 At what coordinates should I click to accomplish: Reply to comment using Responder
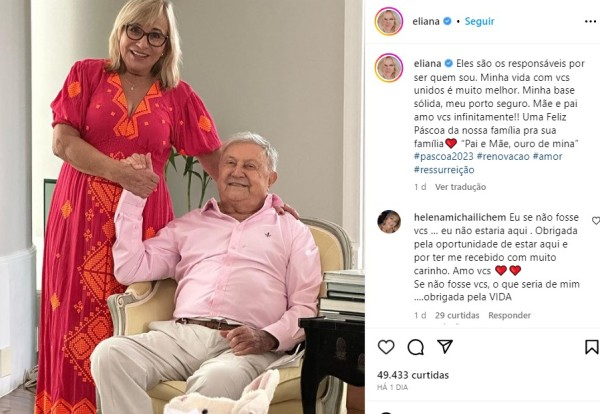509,315
